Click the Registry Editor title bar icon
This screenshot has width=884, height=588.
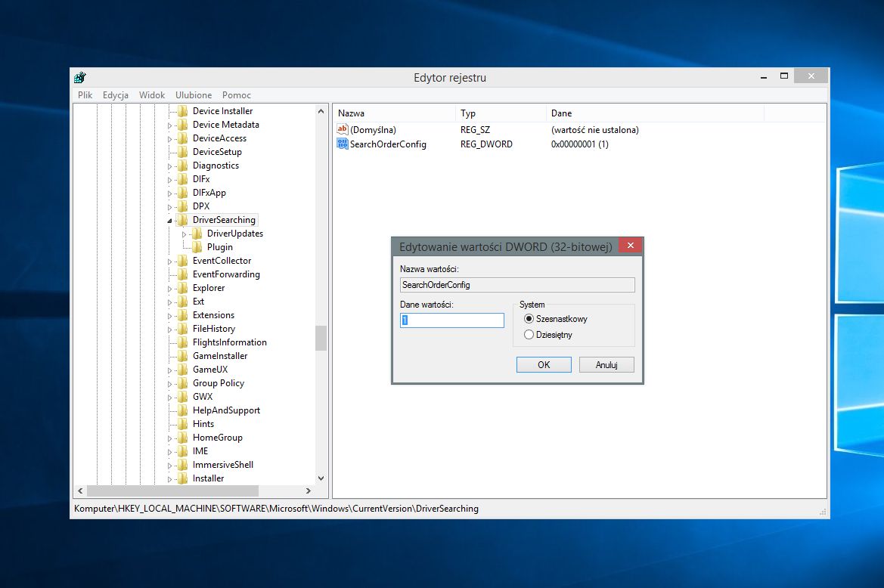[79, 77]
